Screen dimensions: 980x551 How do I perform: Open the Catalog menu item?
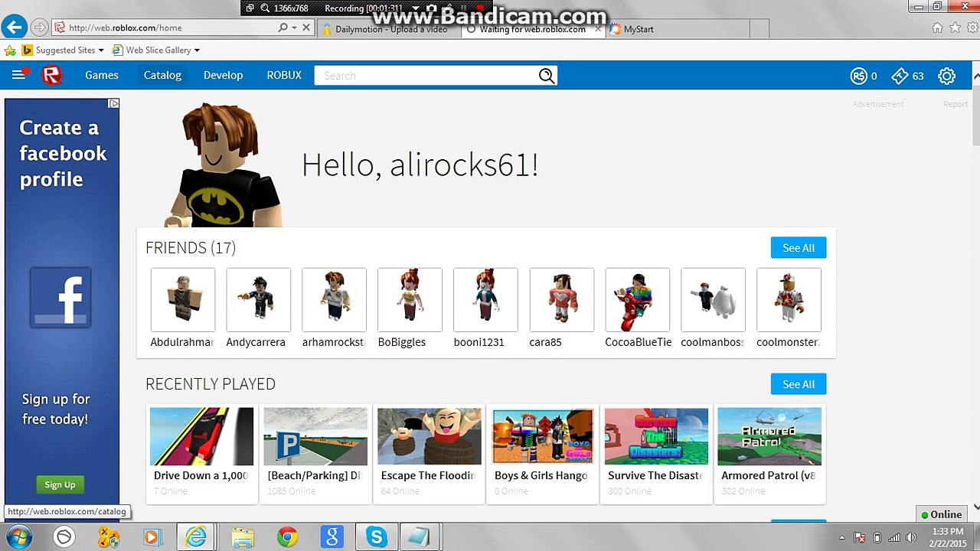point(162,75)
